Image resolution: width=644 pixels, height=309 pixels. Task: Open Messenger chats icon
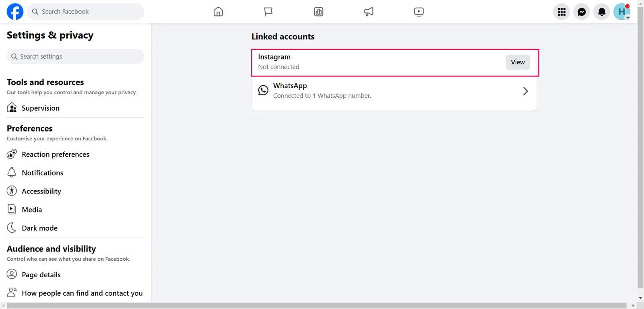click(582, 12)
